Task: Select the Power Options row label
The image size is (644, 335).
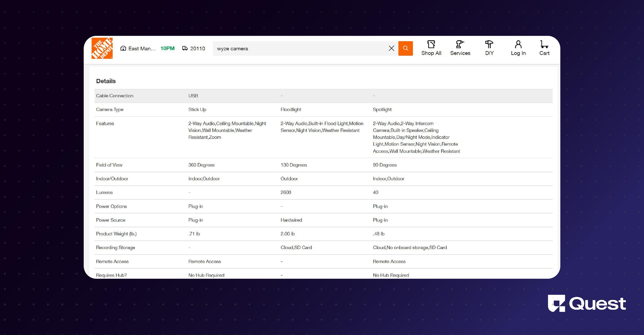Action: [111, 206]
